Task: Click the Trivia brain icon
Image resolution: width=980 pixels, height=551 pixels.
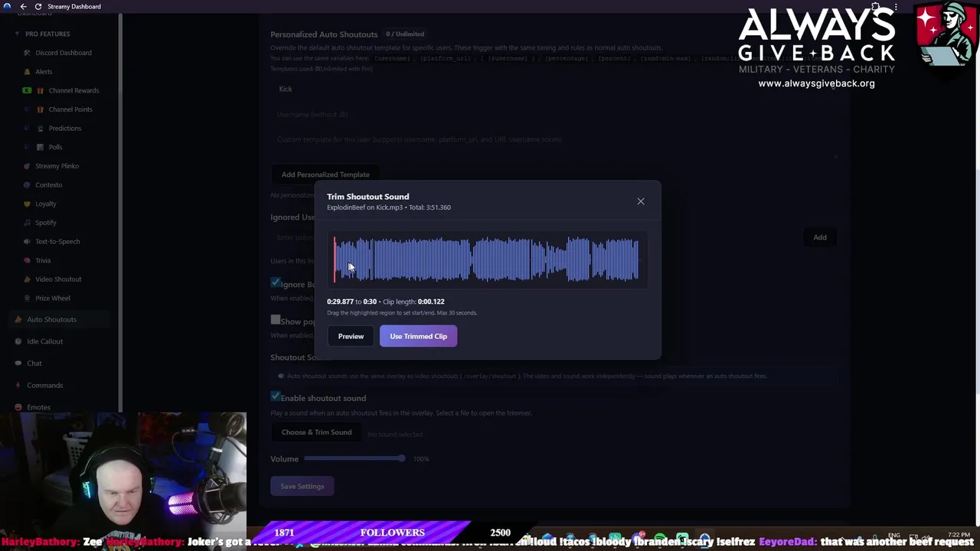Action: point(28,260)
